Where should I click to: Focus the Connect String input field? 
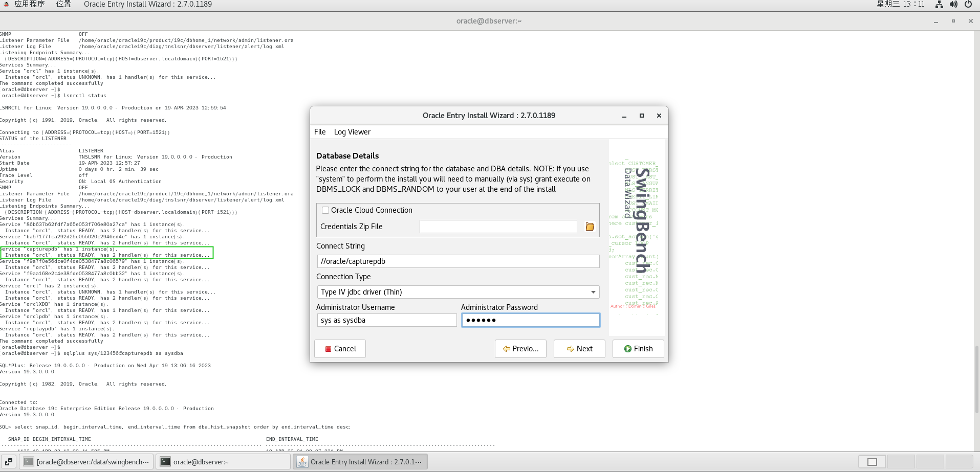pyautogui.click(x=458, y=261)
